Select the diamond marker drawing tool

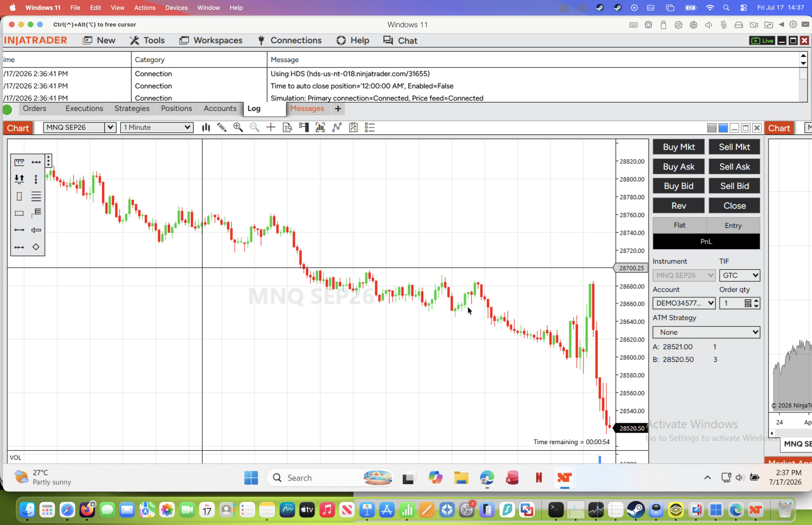point(36,247)
